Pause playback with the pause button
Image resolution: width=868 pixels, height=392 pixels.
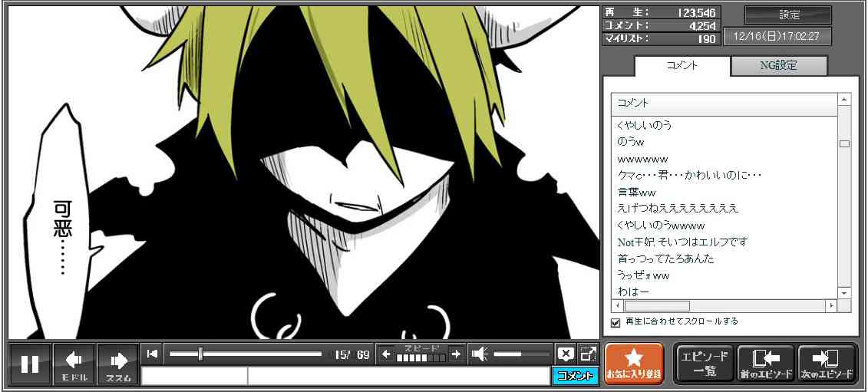(30, 364)
